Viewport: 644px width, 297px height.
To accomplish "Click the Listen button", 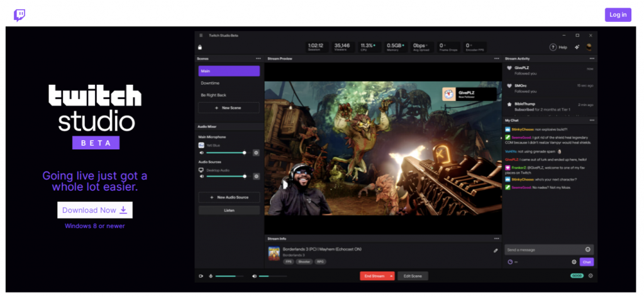I will point(229,210).
